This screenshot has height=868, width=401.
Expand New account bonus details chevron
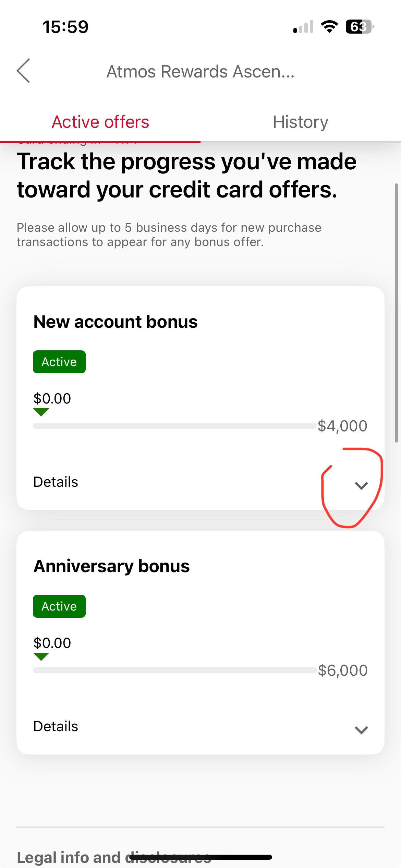[361, 485]
